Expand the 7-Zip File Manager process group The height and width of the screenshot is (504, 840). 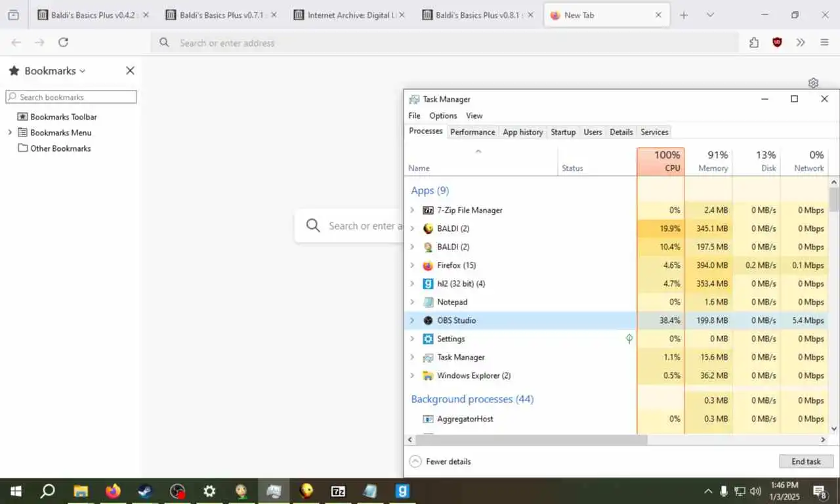coord(412,211)
